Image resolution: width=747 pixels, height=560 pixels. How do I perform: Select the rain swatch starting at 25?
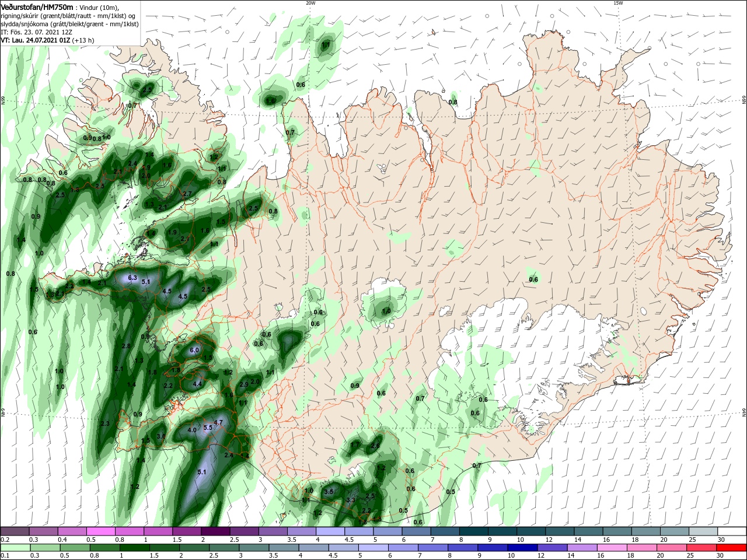[x=702, y=548]
